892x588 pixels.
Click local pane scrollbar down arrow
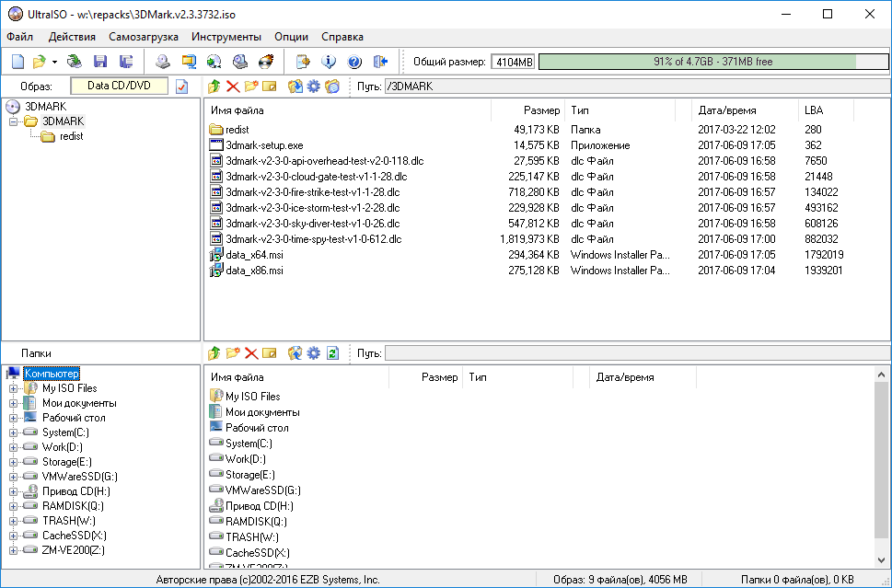pyautogui.click(x=881, y=560)
